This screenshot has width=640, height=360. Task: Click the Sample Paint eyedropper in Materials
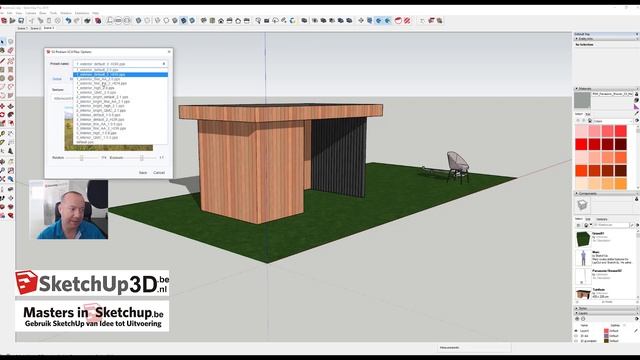[636, 113]
